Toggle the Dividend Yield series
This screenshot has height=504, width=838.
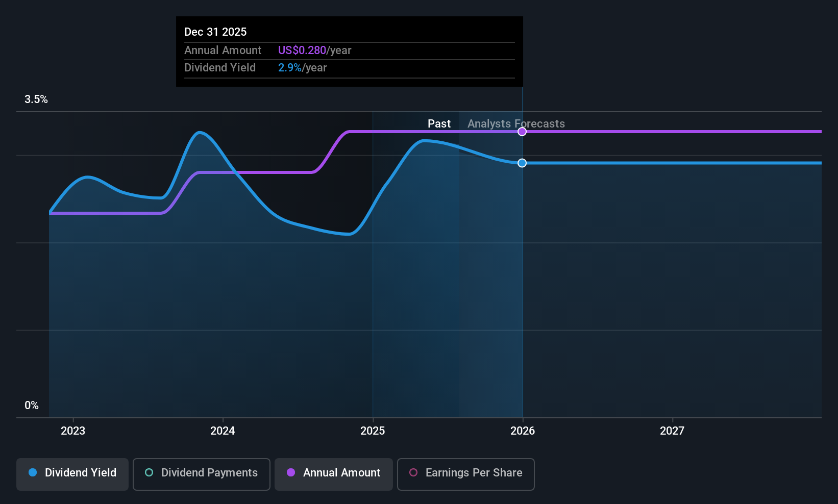click(72, 474)
